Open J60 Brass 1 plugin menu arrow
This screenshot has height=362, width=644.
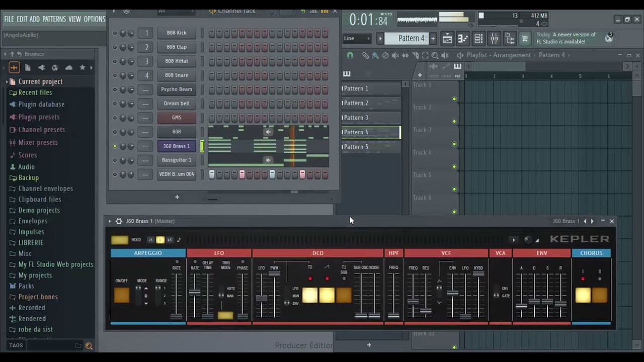pyautogui.click(x=110, y=221)
